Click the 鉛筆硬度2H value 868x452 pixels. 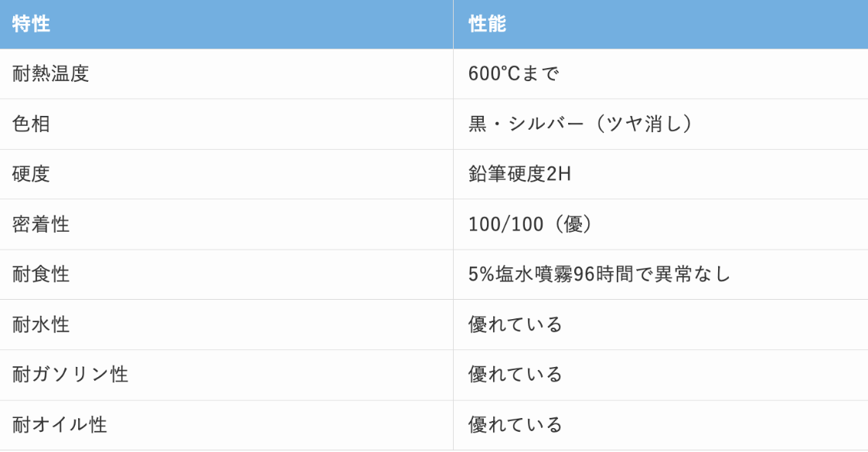click(x=519, y=175)
